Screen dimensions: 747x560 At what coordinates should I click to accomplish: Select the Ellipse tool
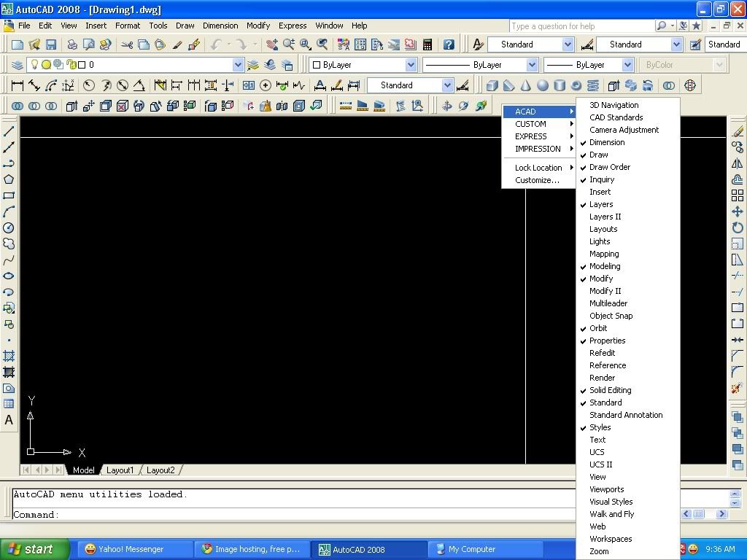(9, 276)
